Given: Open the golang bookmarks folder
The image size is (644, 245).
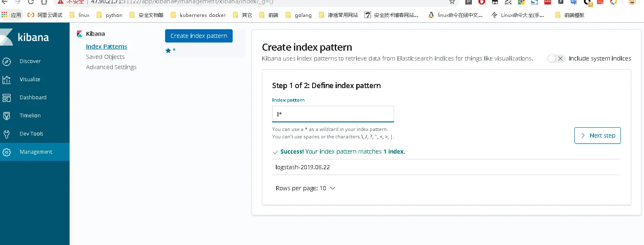Looking at the screenshot, I should pyautogui.click(x=299, y=15).
